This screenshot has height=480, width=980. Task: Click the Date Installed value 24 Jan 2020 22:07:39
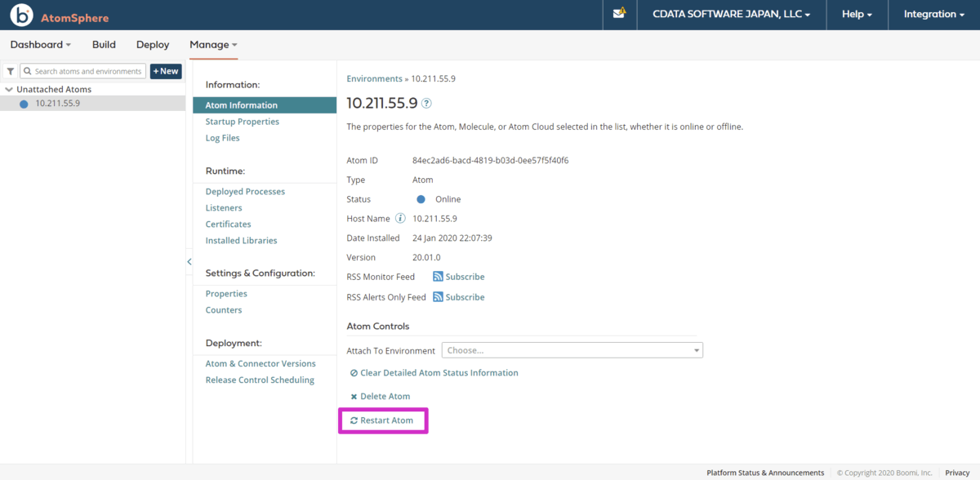(452, 238)
